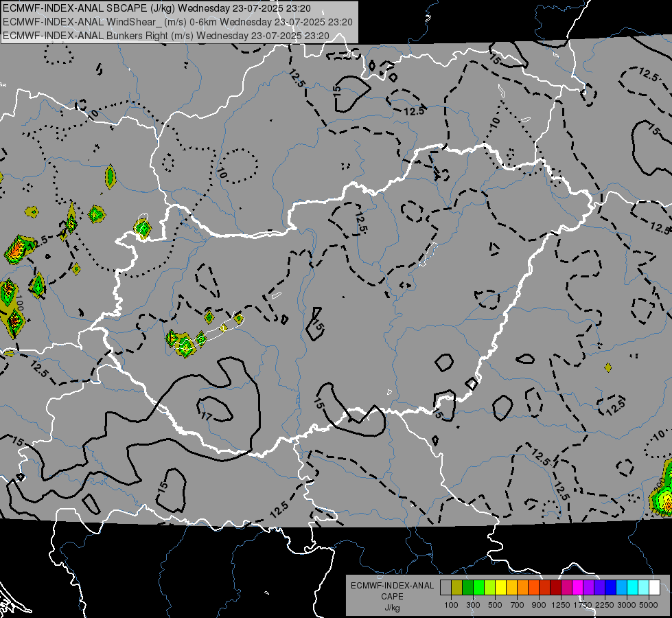Click the 1750 tick label in the legend
The height and width of the screenshot is (618, 672).
click(583, 605)
